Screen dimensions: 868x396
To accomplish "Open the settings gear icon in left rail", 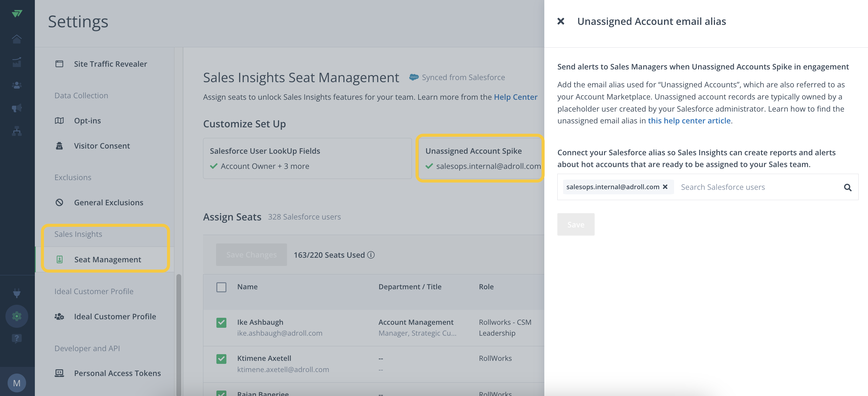I will tap(17, 316).
